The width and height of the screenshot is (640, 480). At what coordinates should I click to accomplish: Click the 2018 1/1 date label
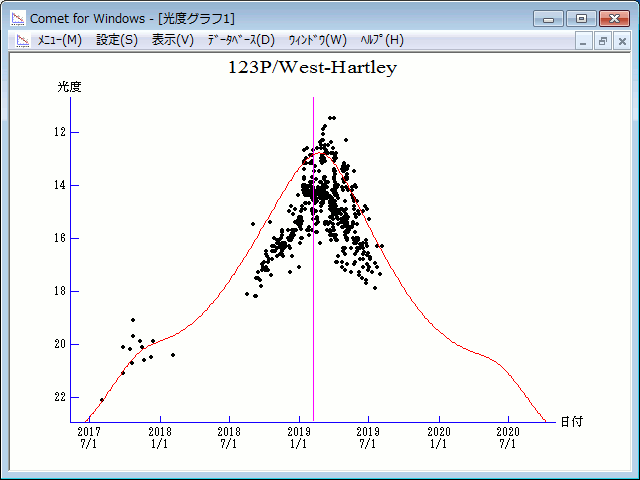pos(160,438)
